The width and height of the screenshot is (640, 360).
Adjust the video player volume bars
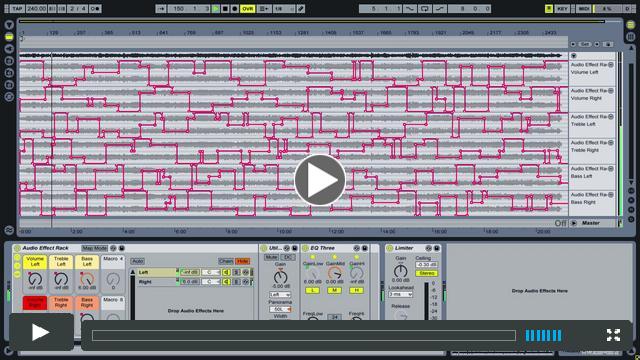click(543, 336)
